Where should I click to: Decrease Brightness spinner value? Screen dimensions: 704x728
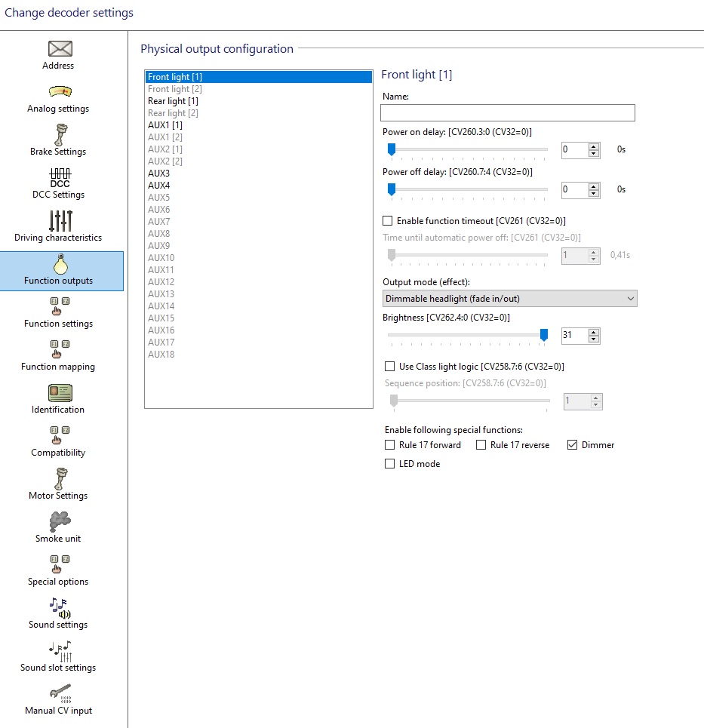(594, 339)
